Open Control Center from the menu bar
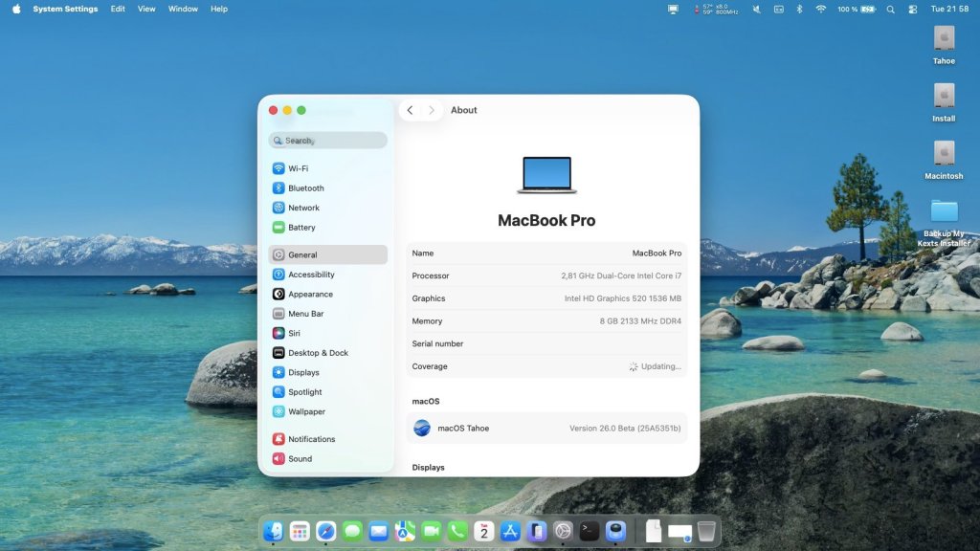The image size is (980, 551). 912,9
